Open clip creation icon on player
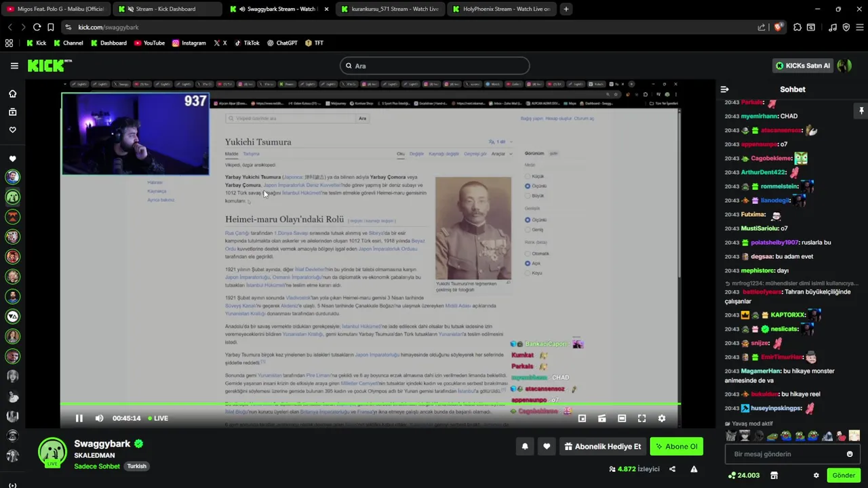868x488 pixels. pos(601,418)
